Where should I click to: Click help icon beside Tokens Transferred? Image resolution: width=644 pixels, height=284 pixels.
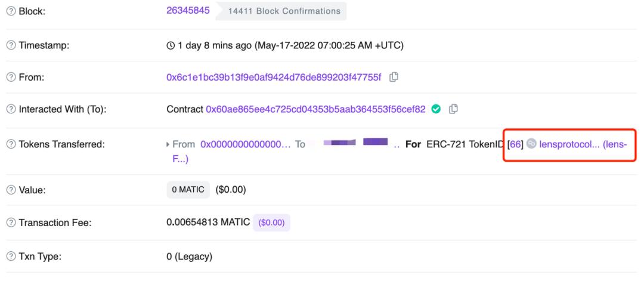point(11,144)
